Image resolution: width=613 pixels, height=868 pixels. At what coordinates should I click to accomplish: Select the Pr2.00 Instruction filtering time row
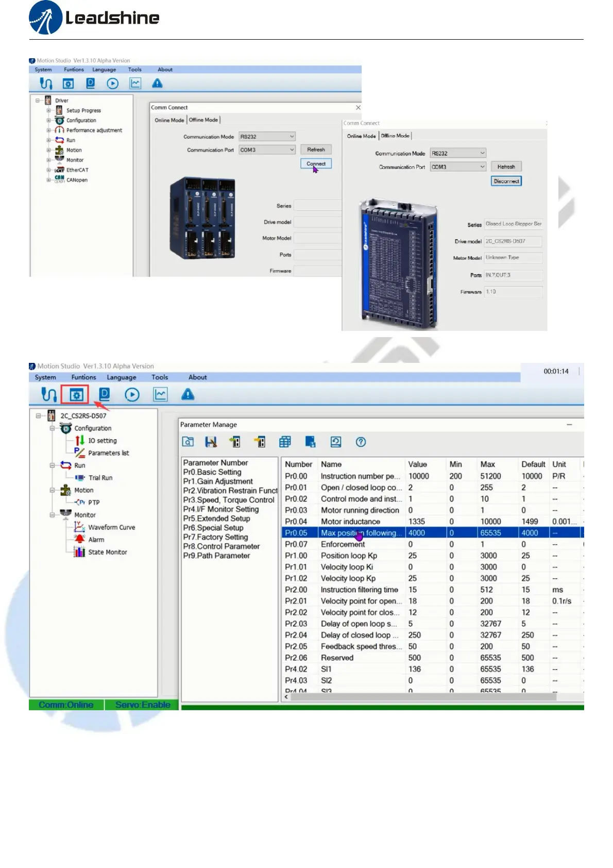pos(432,590)
